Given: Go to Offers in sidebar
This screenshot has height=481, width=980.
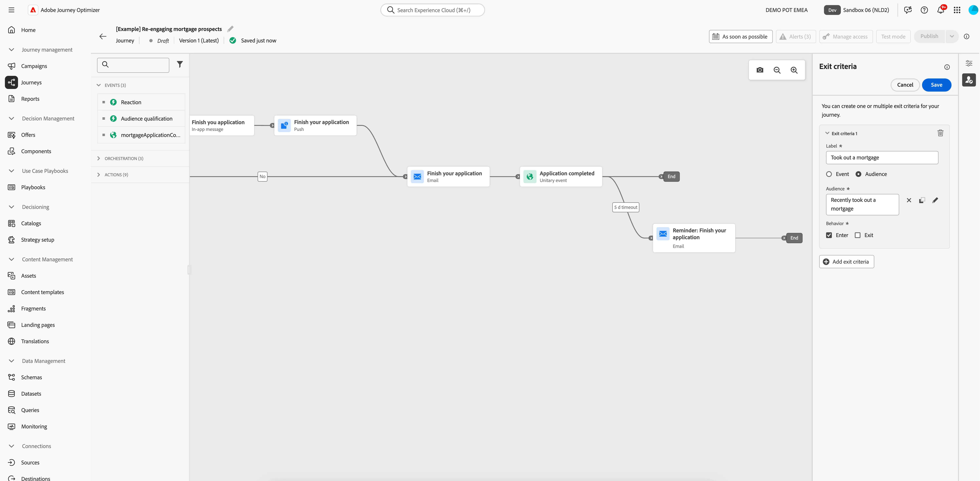Looking at the screenshot, I should (28, 135).
